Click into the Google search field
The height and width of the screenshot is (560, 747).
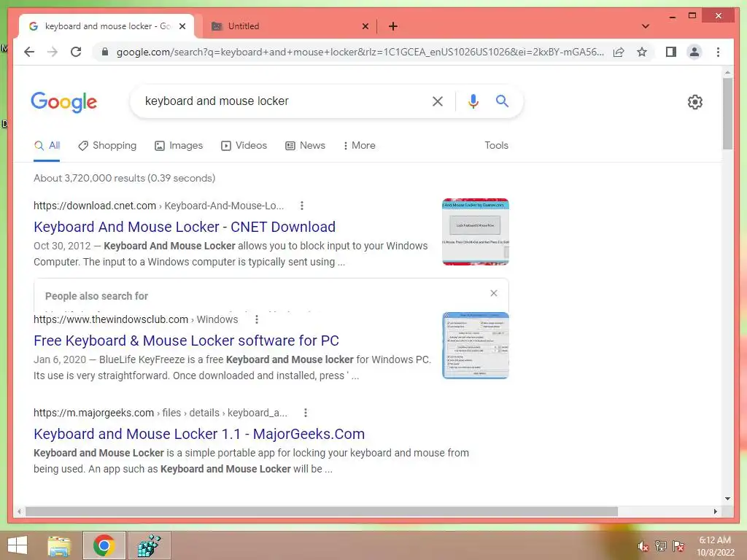286,101
